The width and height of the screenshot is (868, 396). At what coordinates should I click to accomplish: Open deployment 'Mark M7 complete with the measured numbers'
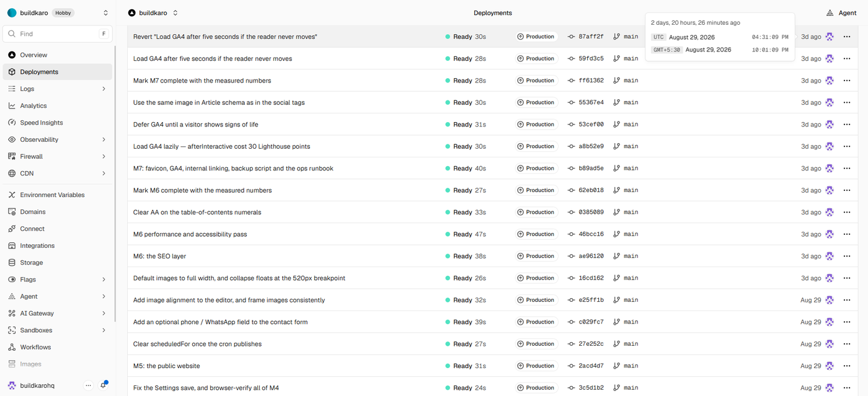point(202,81)
